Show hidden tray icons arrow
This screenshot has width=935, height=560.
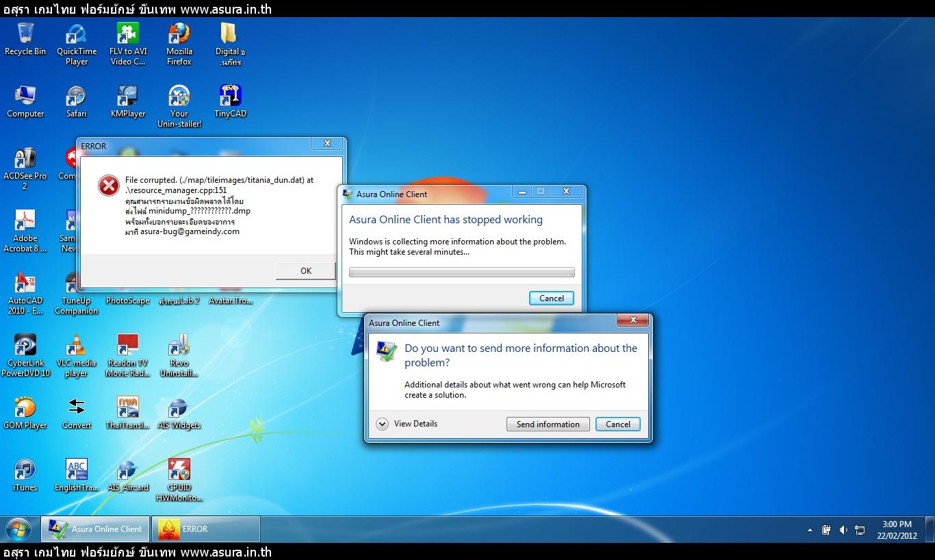coord(810,530)
